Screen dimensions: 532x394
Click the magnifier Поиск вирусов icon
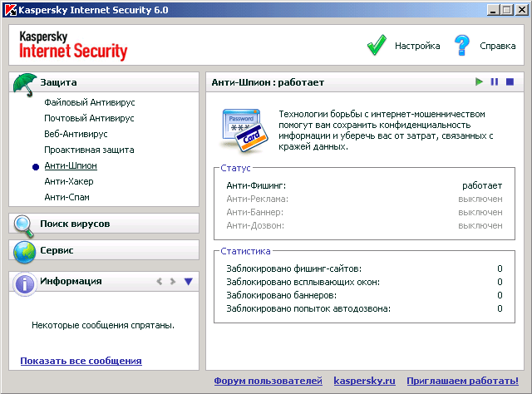tap(24, 224)
